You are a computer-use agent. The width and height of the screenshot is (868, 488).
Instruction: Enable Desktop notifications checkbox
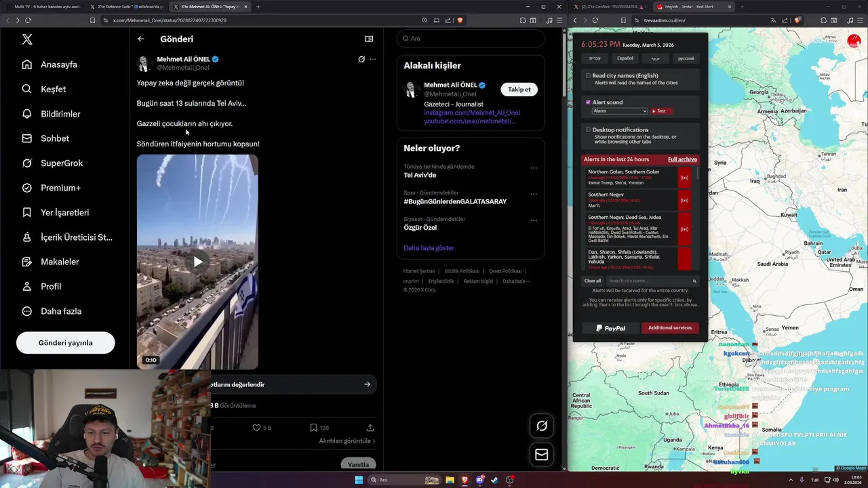(x=588, y=129)
